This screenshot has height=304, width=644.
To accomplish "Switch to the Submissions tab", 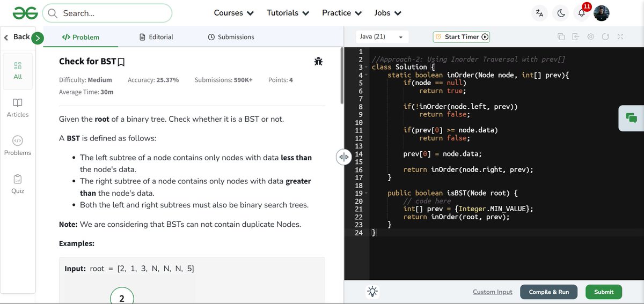I will coord(231,37).
